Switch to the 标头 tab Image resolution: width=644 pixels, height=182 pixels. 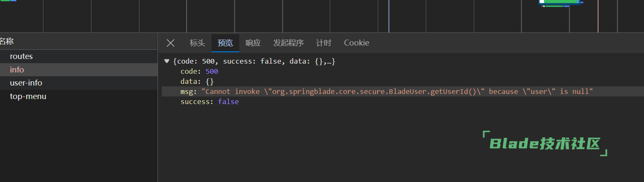tap(197, 43)
